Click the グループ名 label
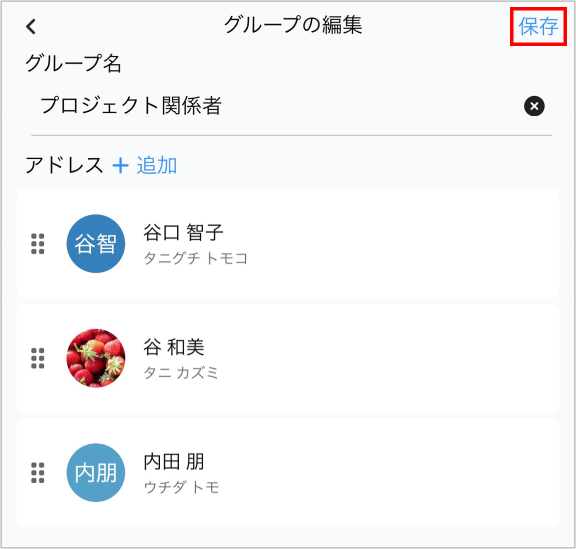The height and width of the screenshot is (549, 576). point(73,63)
